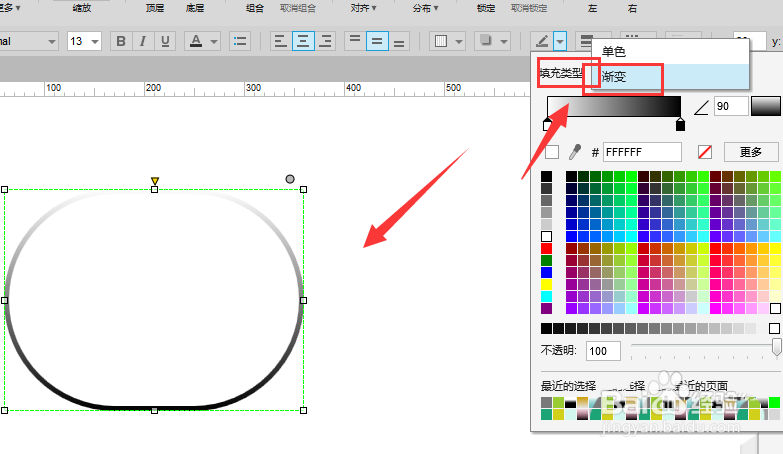Align text right
The image size is (783, 454).
326,41
